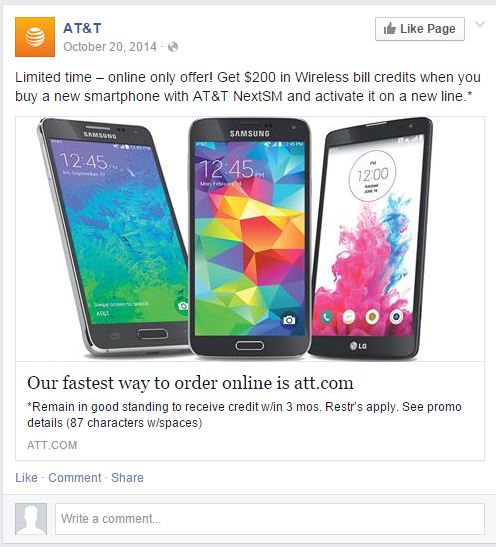Open the October 20, 2014 timestamp
The width and height of the screenshot is (496, 547).
coord(110,47)
